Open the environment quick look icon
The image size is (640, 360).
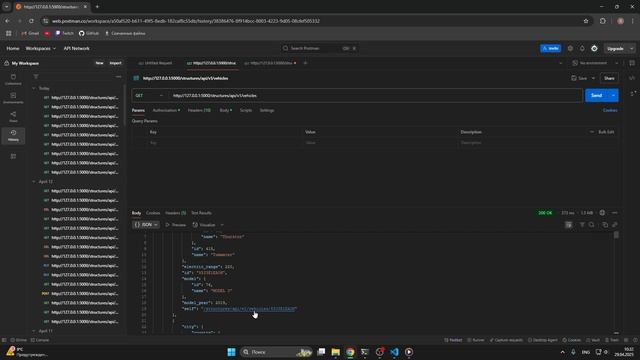632,63
